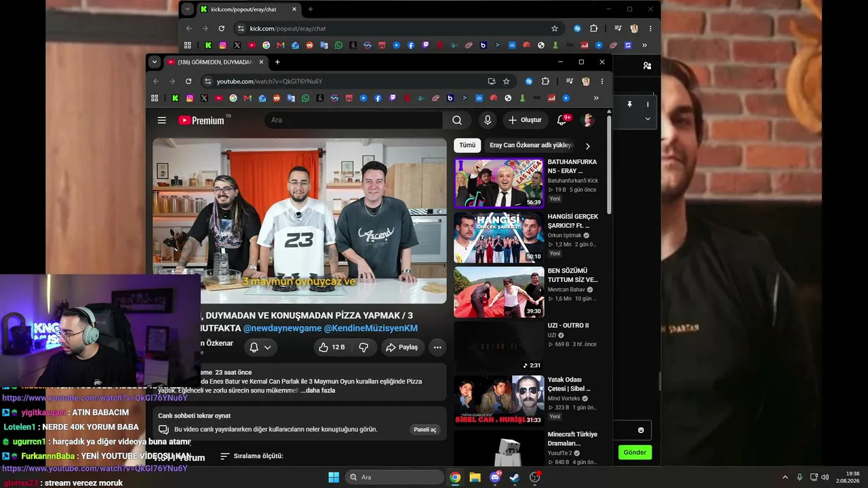Open the YouTube guide hamburger menu
This screenshot has height=488, width=868.
(161, 120)
